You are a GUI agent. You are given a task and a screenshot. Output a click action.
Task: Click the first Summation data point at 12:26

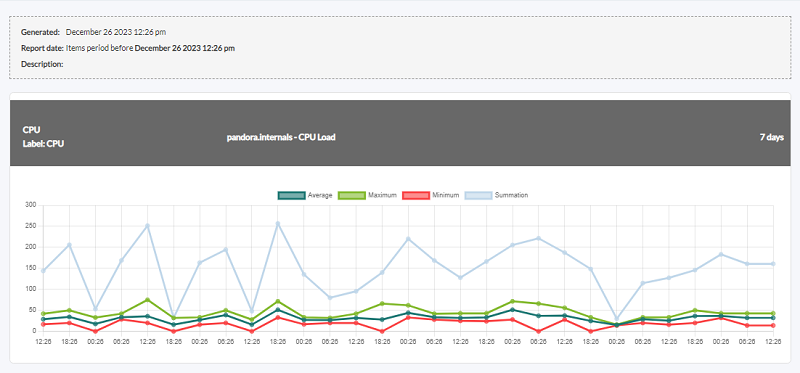pyautogui.click(x=43, y=271)
